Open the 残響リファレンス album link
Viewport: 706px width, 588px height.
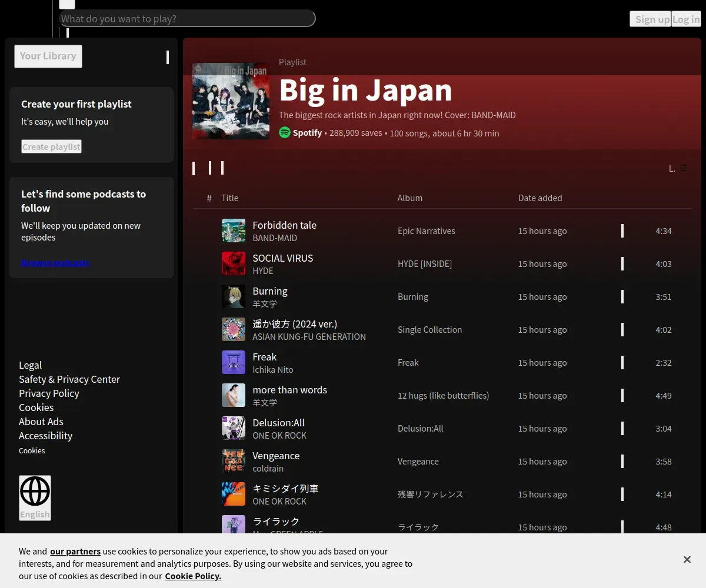431,494
